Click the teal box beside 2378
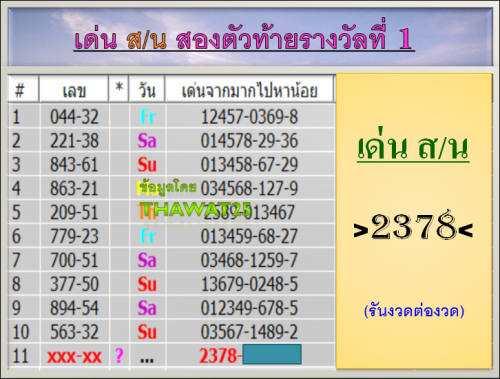 [x=272, y=354]
